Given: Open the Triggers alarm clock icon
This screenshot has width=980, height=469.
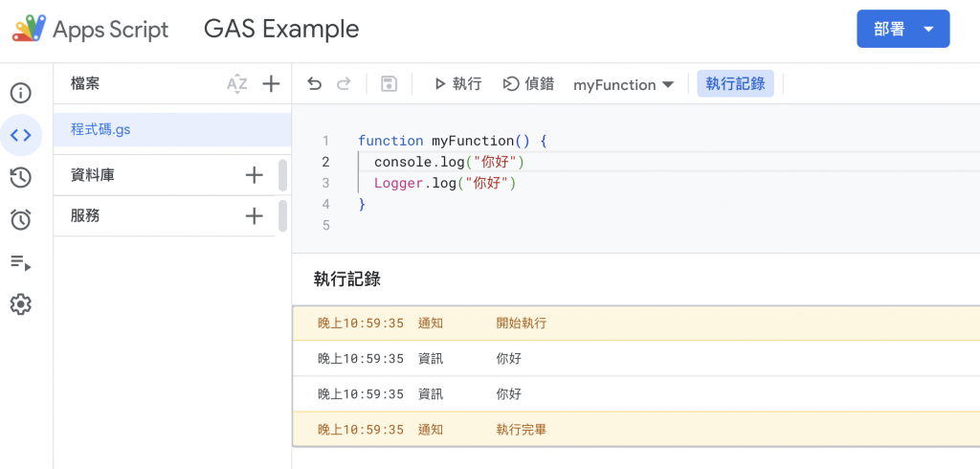Looking at the screenshot, I should click(20, 220).
